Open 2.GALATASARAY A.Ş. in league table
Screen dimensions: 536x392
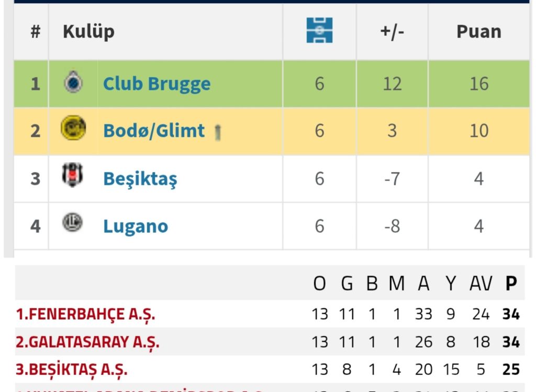coord(87,342)
